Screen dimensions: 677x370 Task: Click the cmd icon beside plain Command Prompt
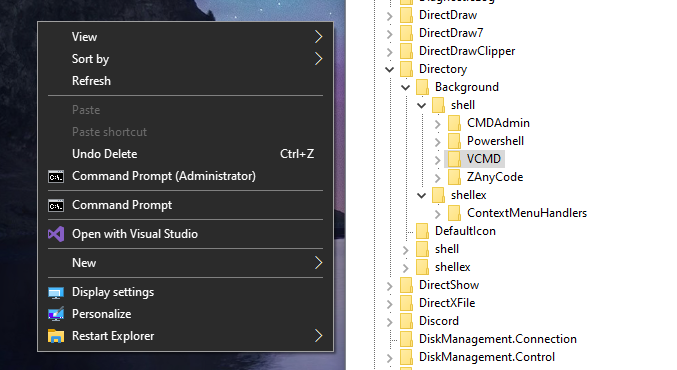[x=56, y=205]
